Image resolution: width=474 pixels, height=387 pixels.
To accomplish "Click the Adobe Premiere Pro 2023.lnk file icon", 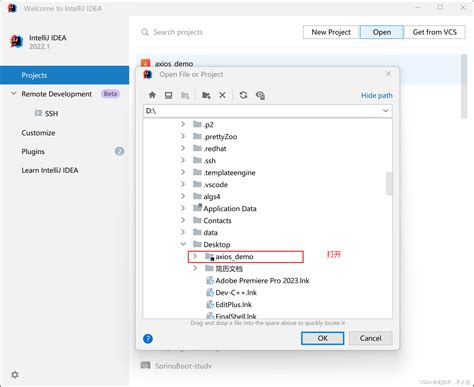I will tap(210, 281).
